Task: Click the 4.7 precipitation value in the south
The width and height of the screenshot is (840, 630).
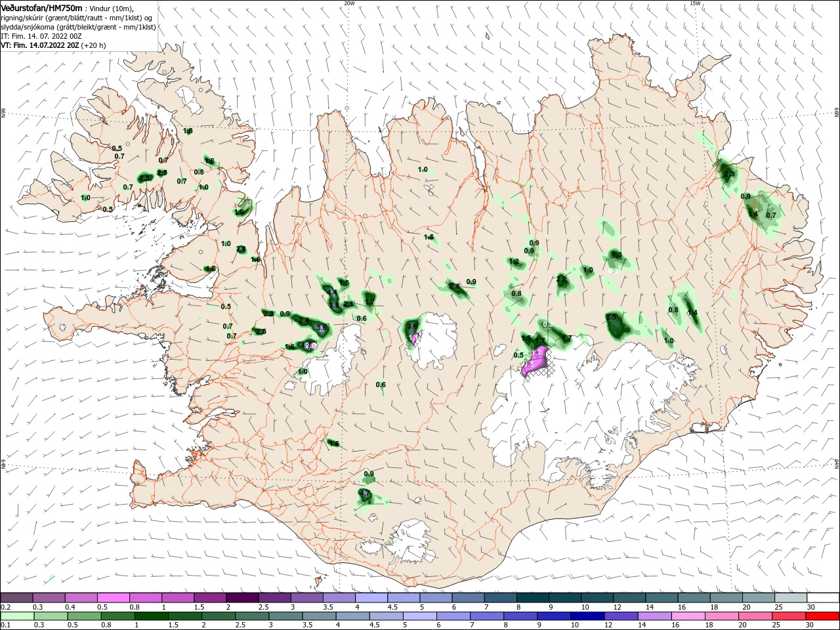Action: (366, 493)
